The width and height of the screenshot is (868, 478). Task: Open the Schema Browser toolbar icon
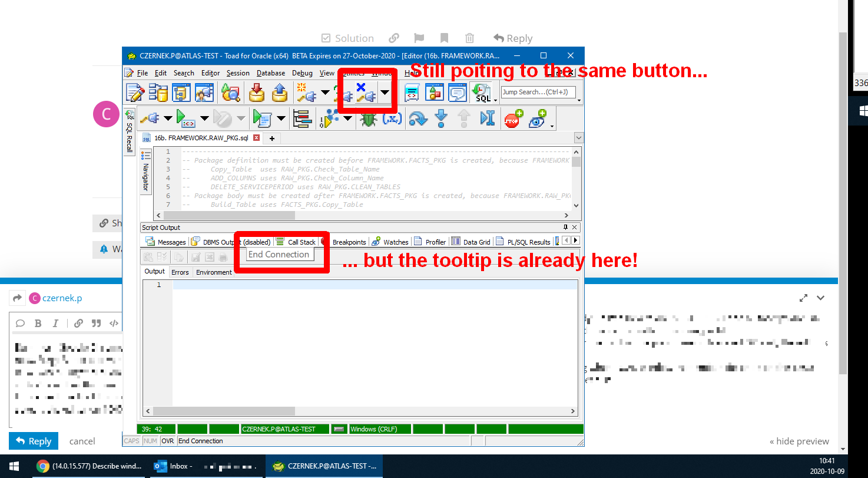coord(158,93)
